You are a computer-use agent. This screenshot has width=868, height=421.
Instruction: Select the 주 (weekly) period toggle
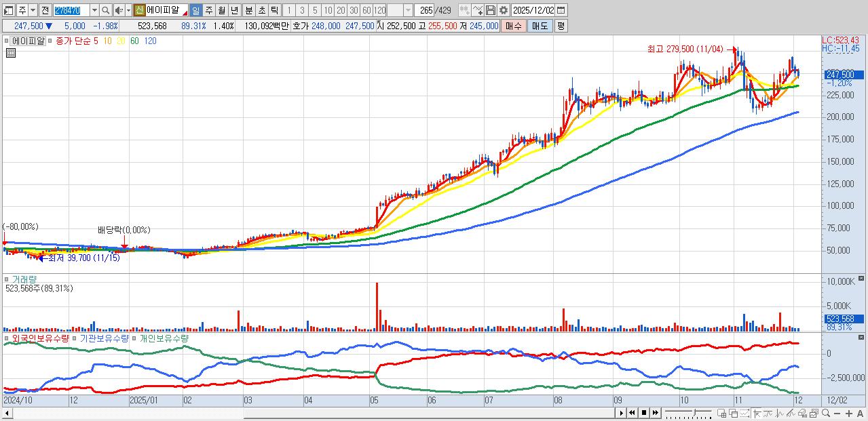click(x=208, y=10)
